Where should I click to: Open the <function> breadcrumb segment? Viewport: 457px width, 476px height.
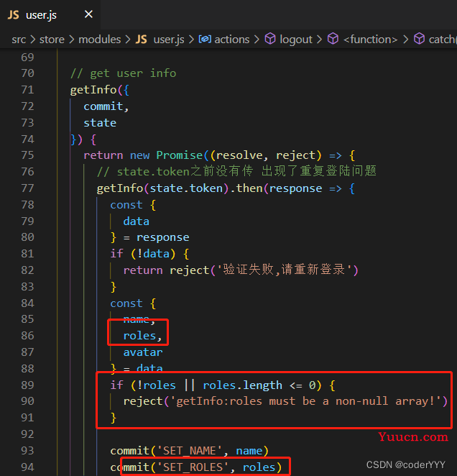coord(370,40)
